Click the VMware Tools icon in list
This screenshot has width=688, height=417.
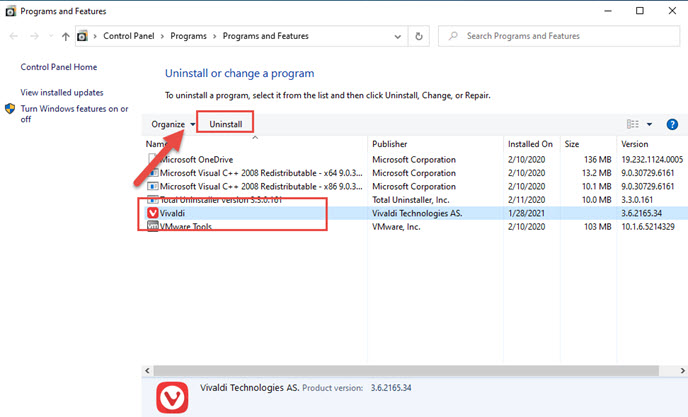153,226
